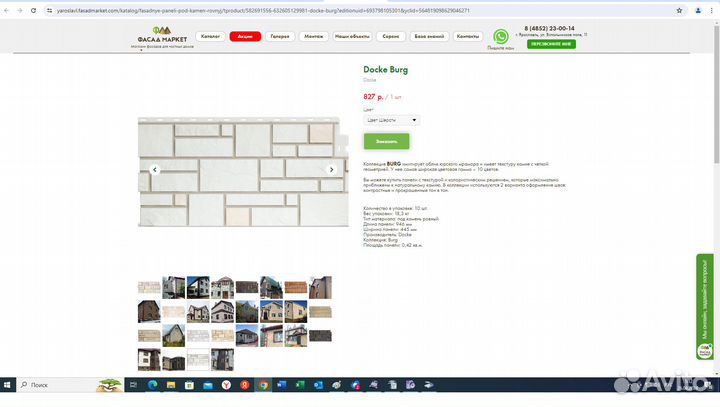Click the price 827 р.
Viewport: 720px width, 407px height.
point(373,97)
